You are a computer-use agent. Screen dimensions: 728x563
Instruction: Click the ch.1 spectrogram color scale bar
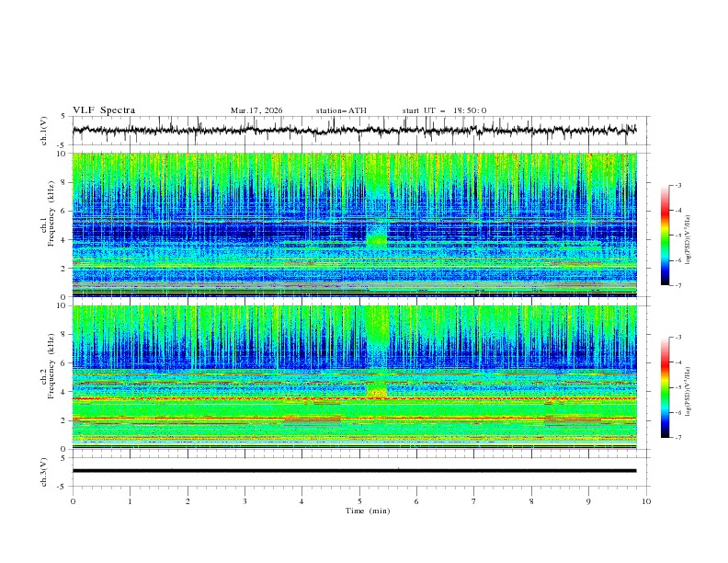[665, 235]
